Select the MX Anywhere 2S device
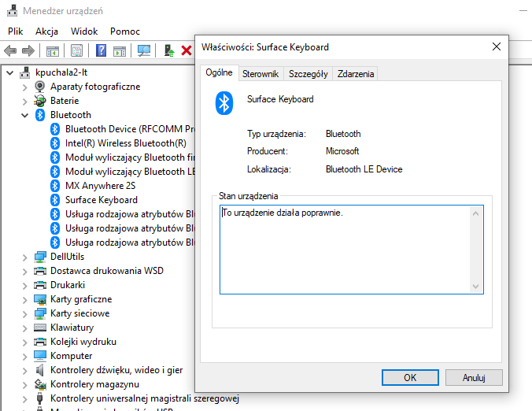This screenshot has width=532, height=411. point(100,186)
